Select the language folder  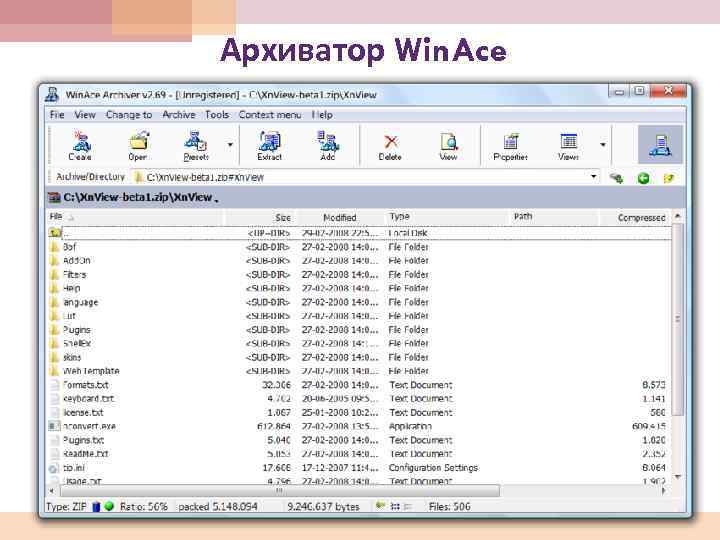(359, 302)
